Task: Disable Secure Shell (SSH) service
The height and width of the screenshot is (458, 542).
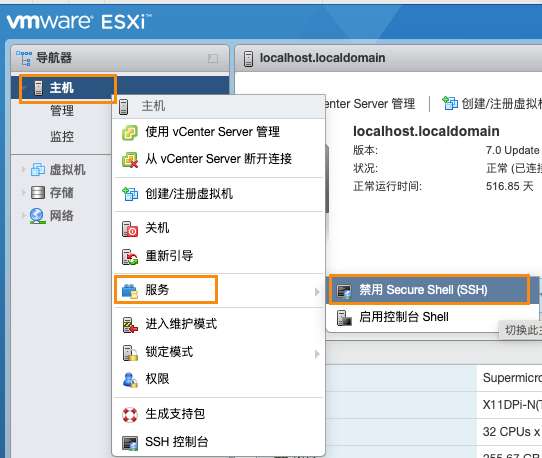Action: pos(429,290)
